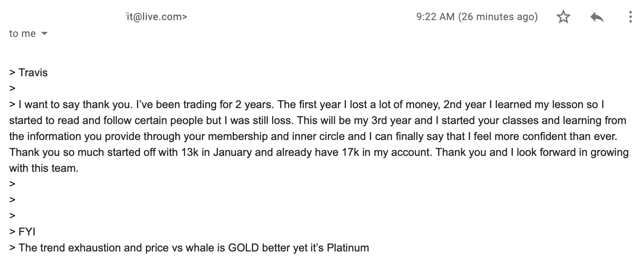Viewport: 644px width, 264px height.
Task: Click the 'to me' recipient text
Action: 23,34
